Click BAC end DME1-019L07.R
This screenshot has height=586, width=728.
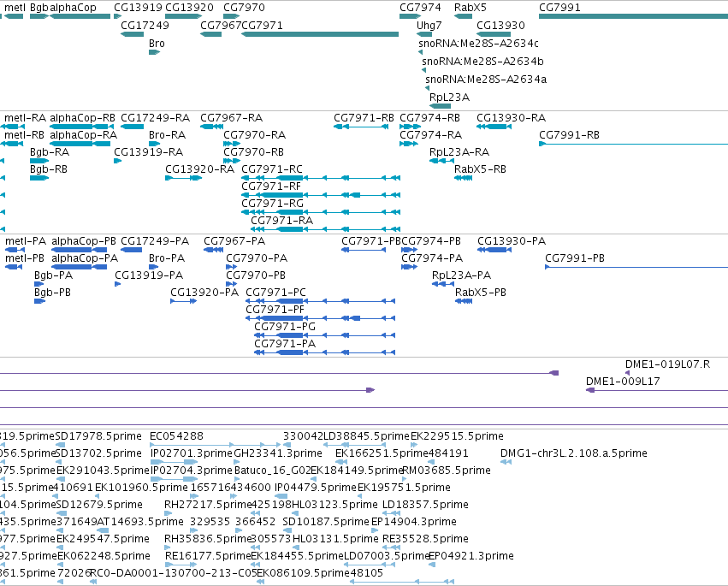[x=667, y=364]
